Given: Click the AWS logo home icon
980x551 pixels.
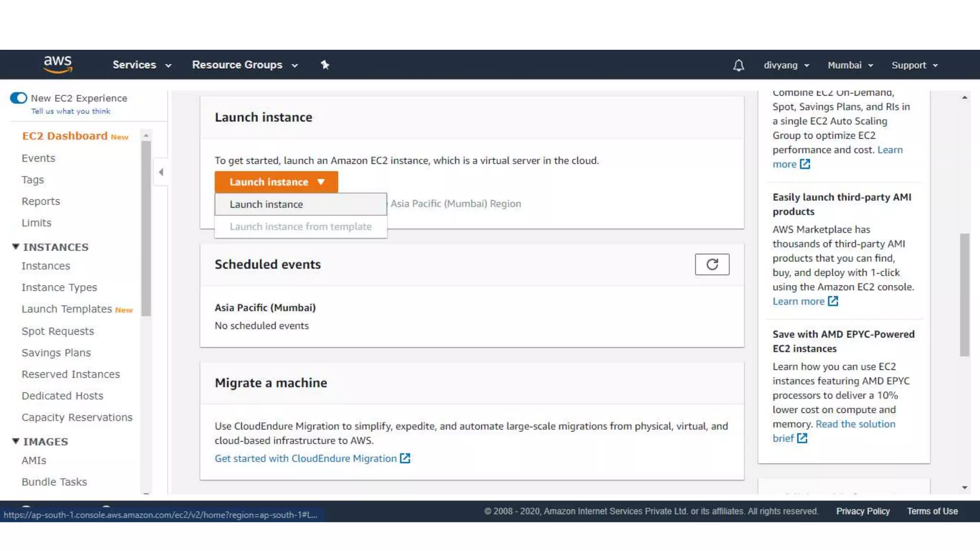Looking at the screenshot, I should (x=58, y=64).
